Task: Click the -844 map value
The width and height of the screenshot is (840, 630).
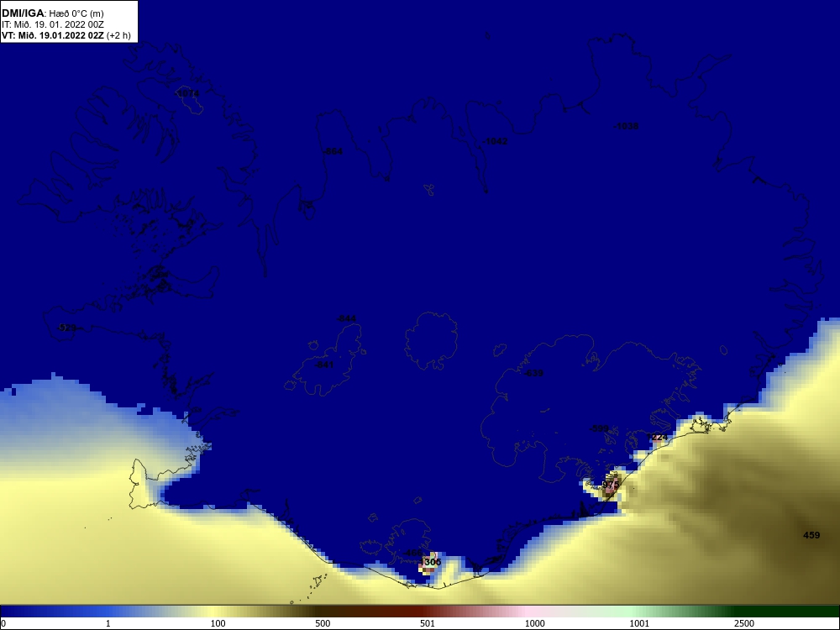Action: (346, 318)
